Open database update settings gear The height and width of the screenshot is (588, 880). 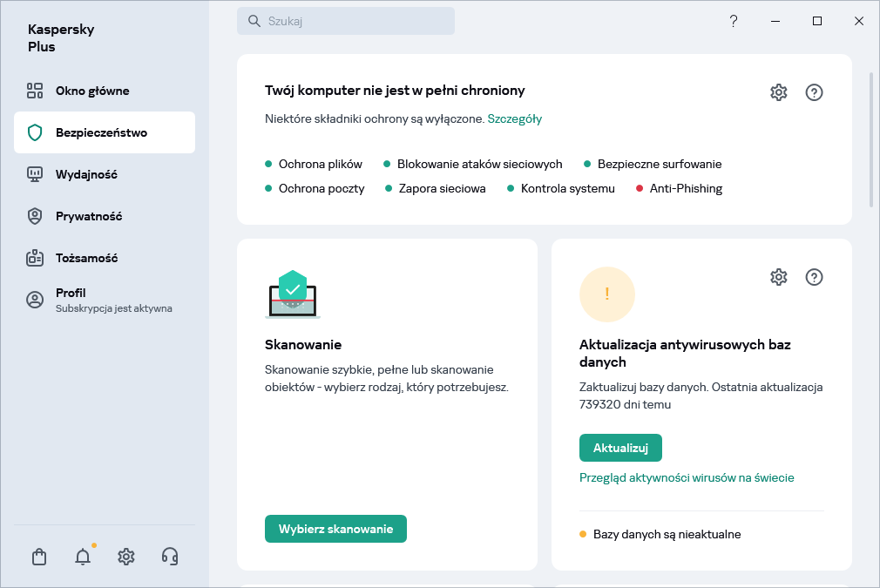(779, 277)
